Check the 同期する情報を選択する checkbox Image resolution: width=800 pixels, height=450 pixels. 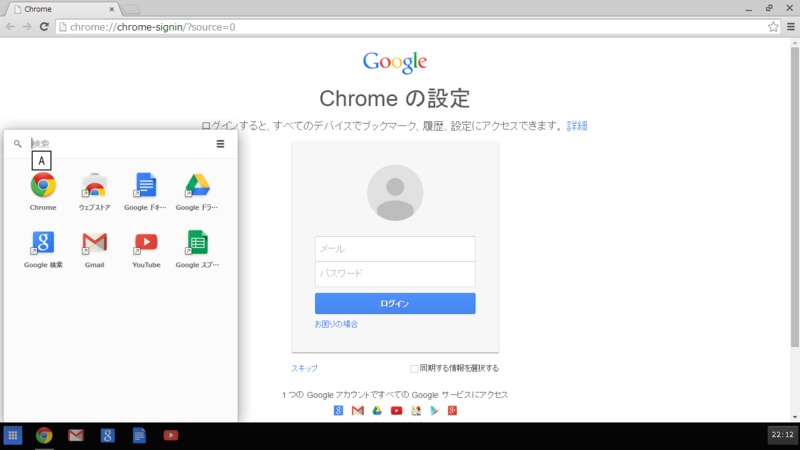tap(414, 368)
